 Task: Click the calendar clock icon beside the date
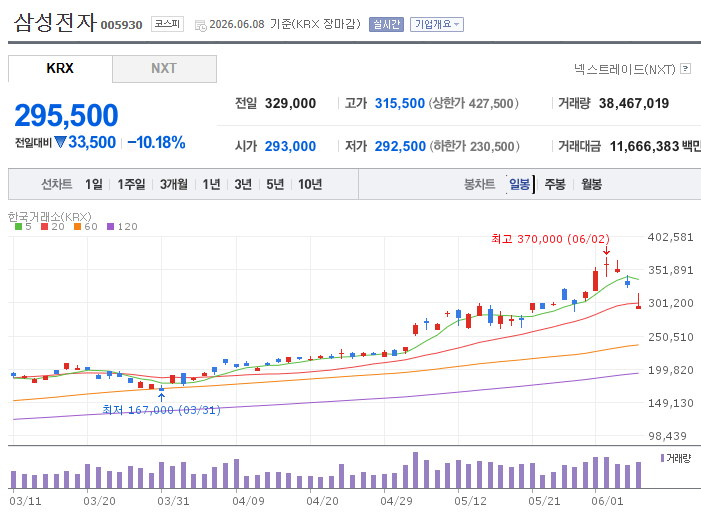tap(200, 25)
